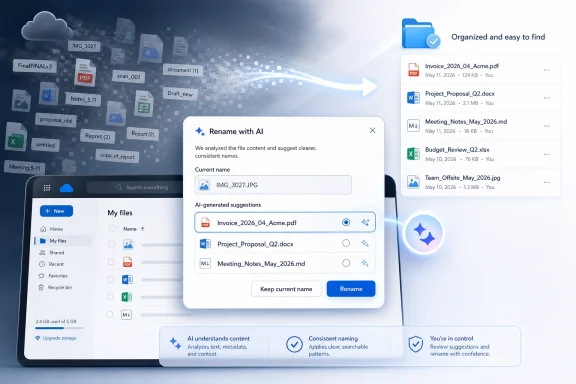Open more options for Budget_Review_Q2.xlsx
This screenshot has height=384, width=576.
(546, 154)
